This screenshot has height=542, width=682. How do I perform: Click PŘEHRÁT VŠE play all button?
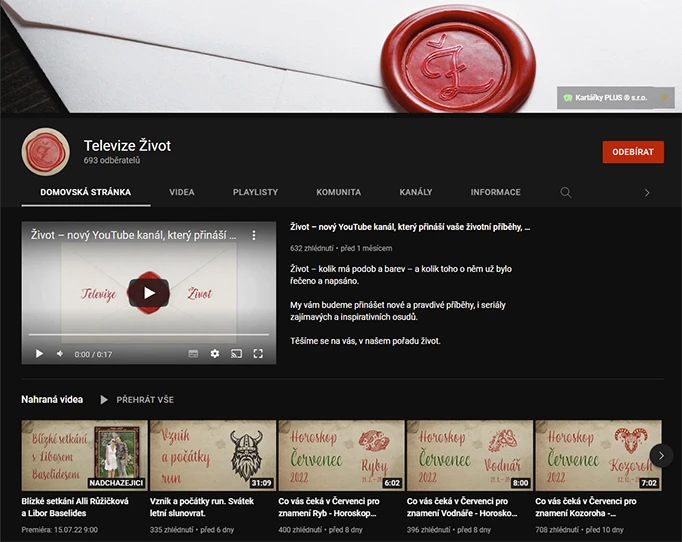(137, 400)
